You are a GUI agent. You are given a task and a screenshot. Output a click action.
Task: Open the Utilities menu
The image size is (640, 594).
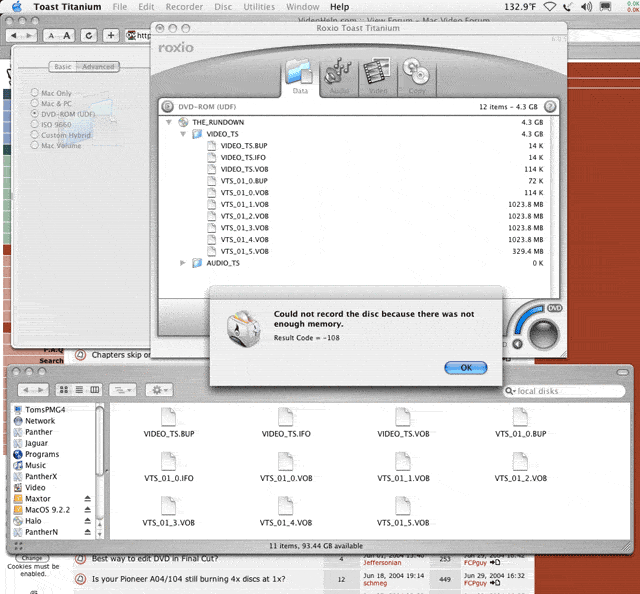tap(259, 7)
